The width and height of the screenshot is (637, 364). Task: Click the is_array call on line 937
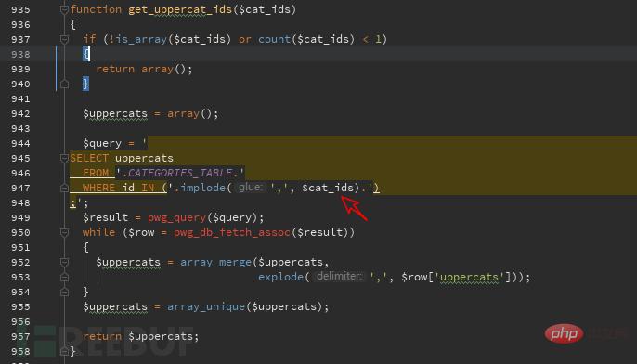pyautogui.click(x=141, y=39)
